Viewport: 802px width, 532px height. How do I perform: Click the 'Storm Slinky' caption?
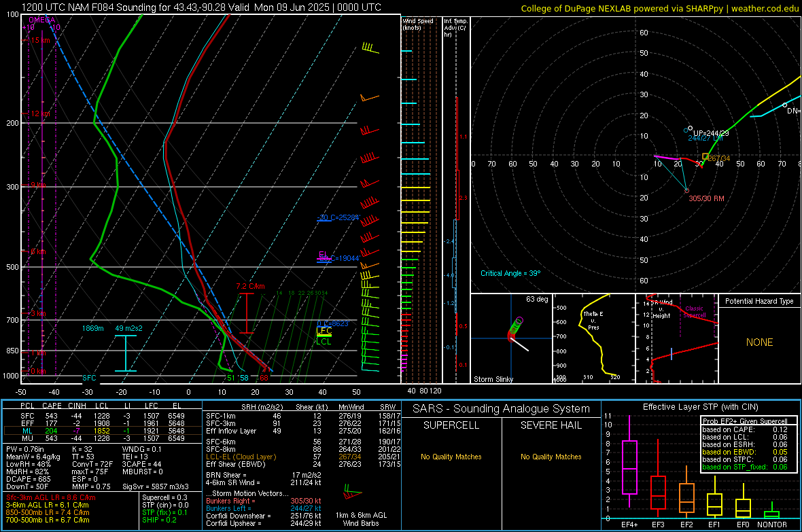click(x=493, y=379)
